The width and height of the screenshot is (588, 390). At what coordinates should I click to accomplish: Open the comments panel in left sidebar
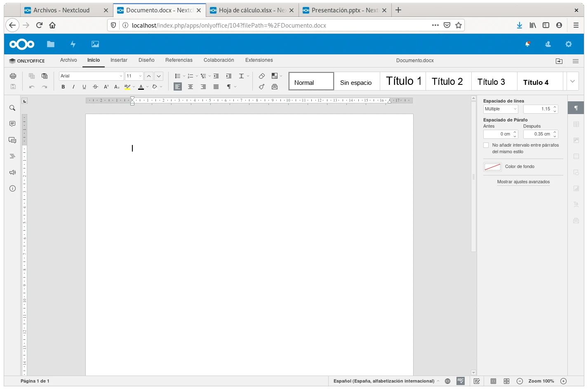point(12,124)
